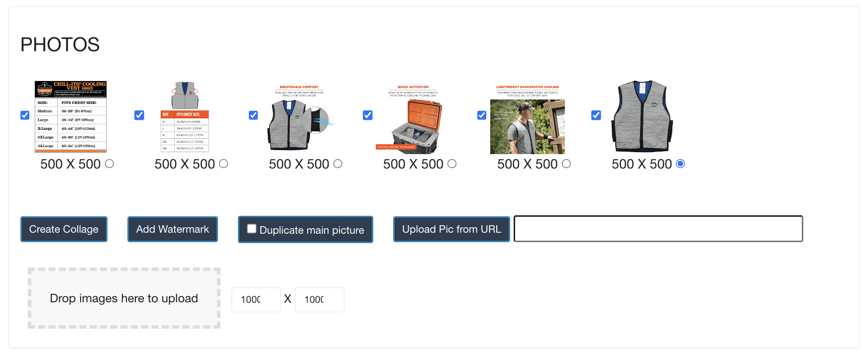Toggle checkbox next to Quick Activation image

click(x=368, y=115)
